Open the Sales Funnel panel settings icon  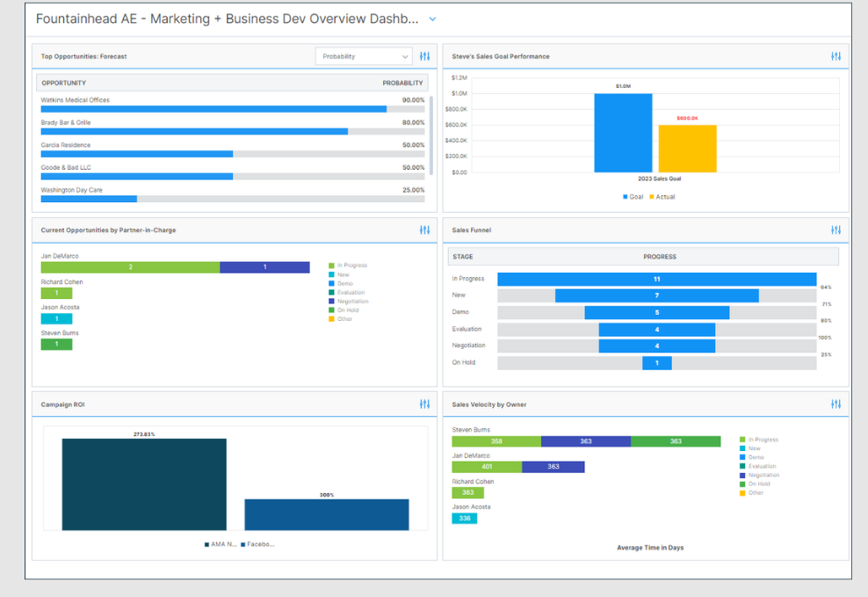(x=835, y=230)
